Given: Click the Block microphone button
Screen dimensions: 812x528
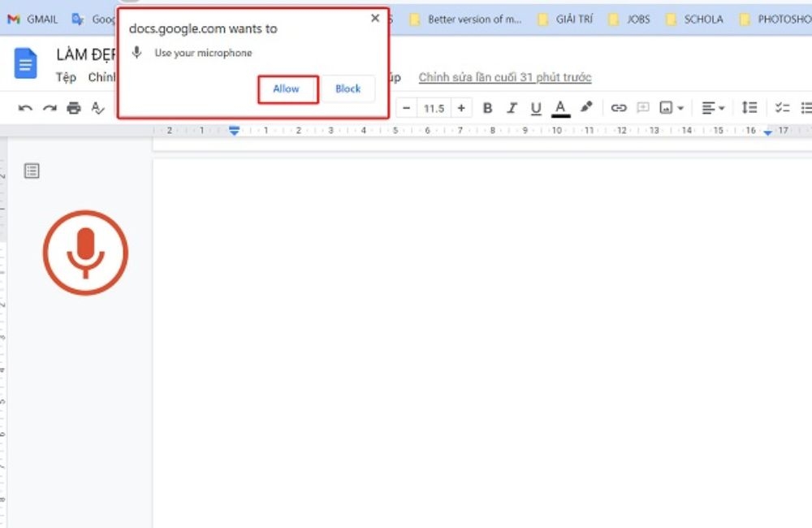Looking at the screenshot, I should click(348, 89).
